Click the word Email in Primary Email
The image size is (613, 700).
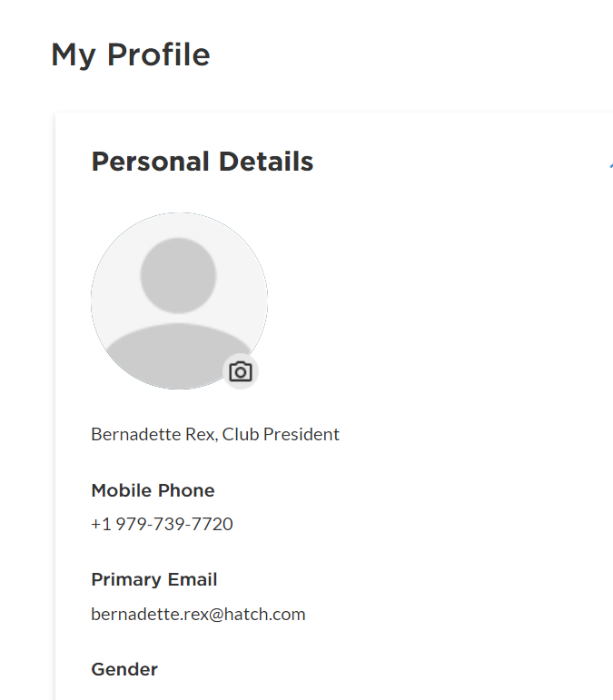193,580
